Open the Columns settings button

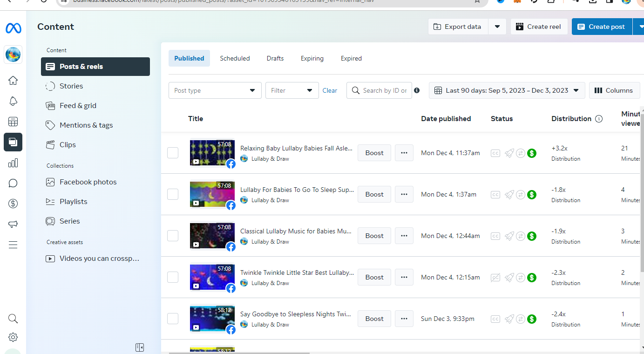pyautogui.click(x=614, y=90)
